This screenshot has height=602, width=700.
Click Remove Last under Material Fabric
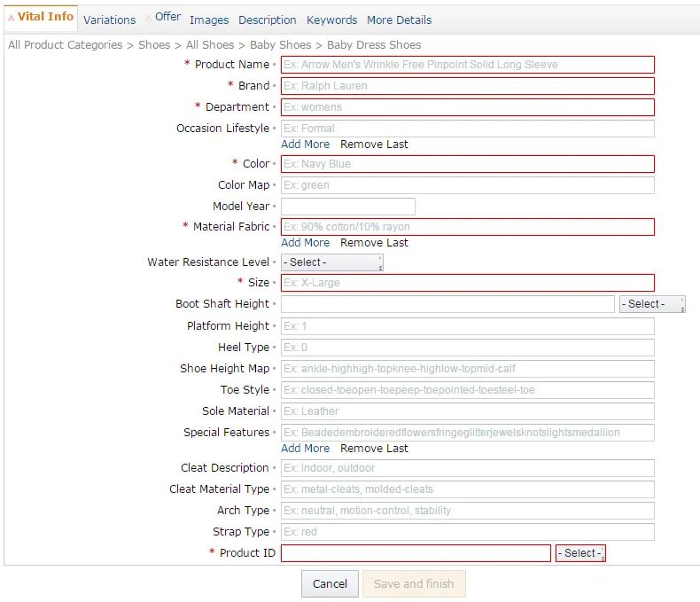click(374, 243)
